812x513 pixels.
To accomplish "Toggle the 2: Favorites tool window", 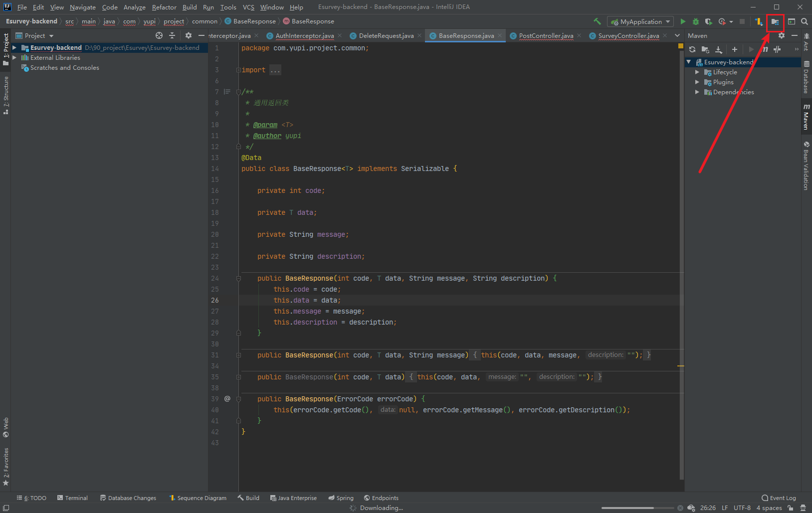I will [6, 467].
